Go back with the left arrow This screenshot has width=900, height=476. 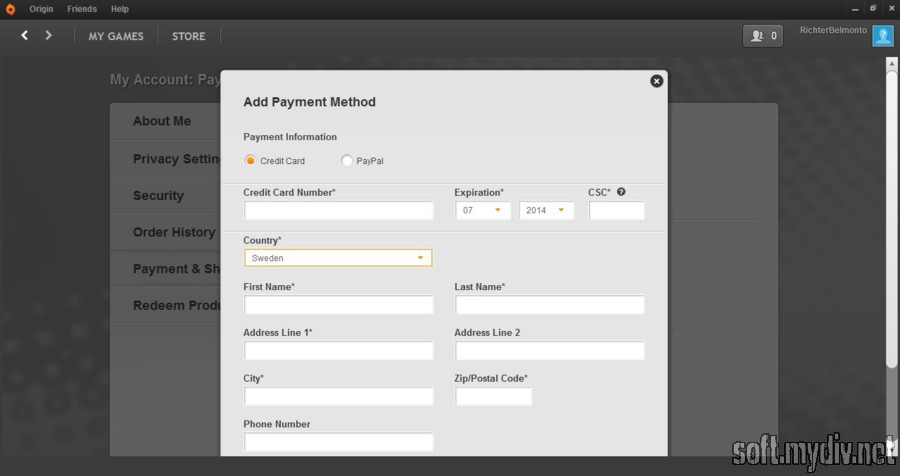[x=25, y=36]
